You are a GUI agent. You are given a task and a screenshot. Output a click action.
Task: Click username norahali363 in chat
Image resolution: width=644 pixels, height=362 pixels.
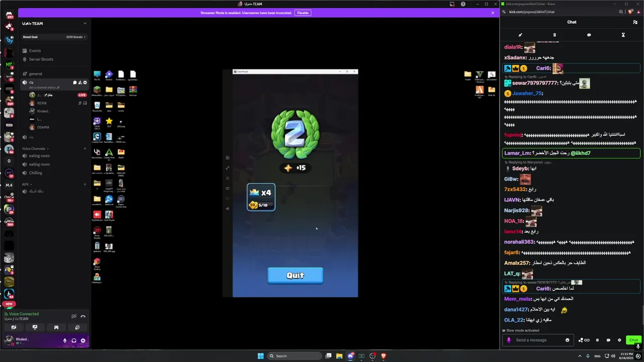[519, 242]
